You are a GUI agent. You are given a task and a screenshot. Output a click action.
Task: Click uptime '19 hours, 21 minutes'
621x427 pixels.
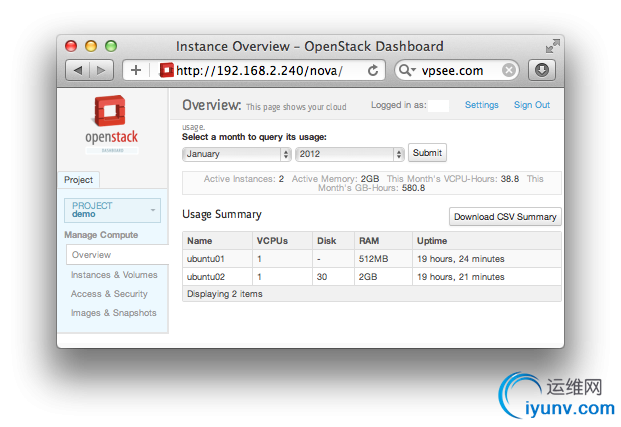461,277
